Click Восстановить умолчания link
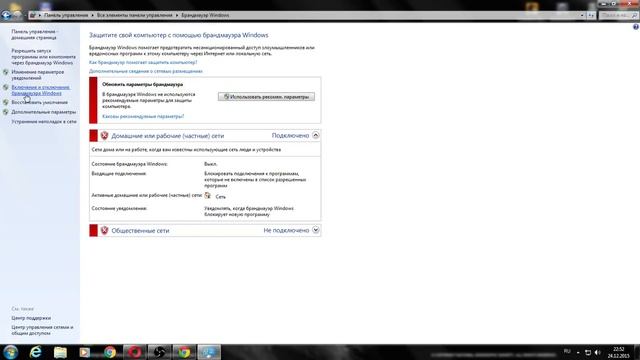Image resolution: width=640 pixels, height=360 pixels. coord(39,102)
